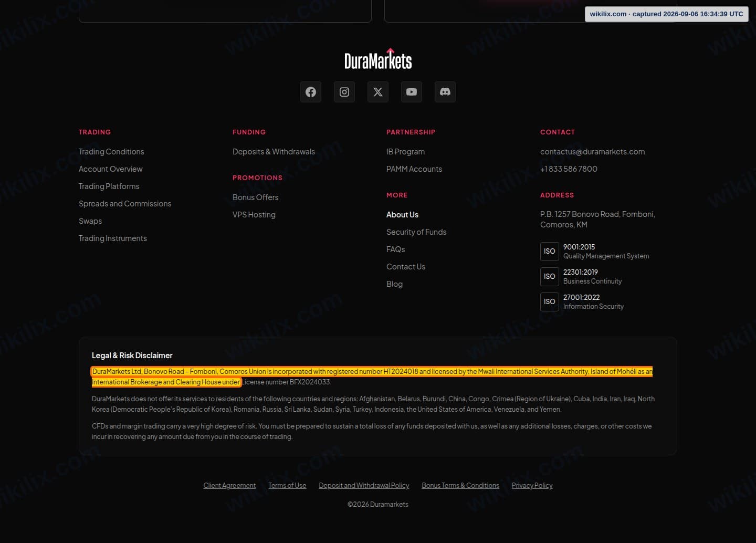Click the CONTACT section heading
The image size is (756, 543).
coord(558,132)
